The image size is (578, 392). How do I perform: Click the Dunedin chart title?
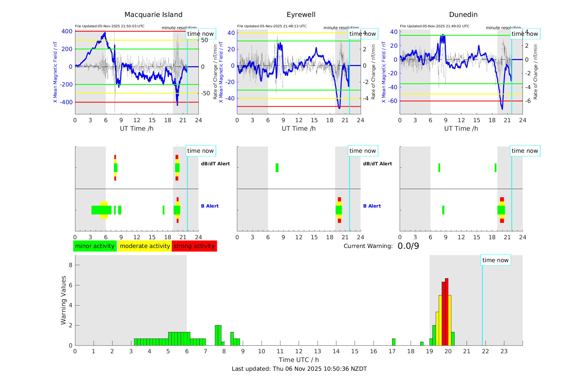click(463, 15)
